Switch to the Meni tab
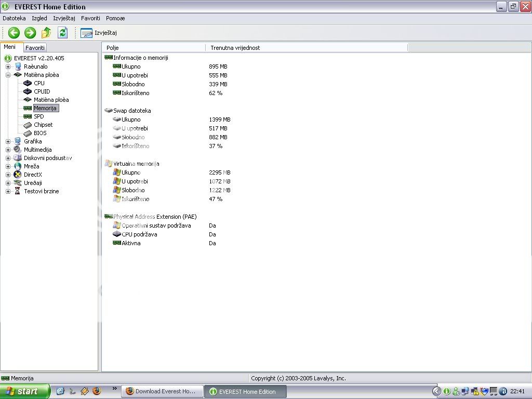The width and height of the screenshot is (532, 399). (x=10, y=47)
